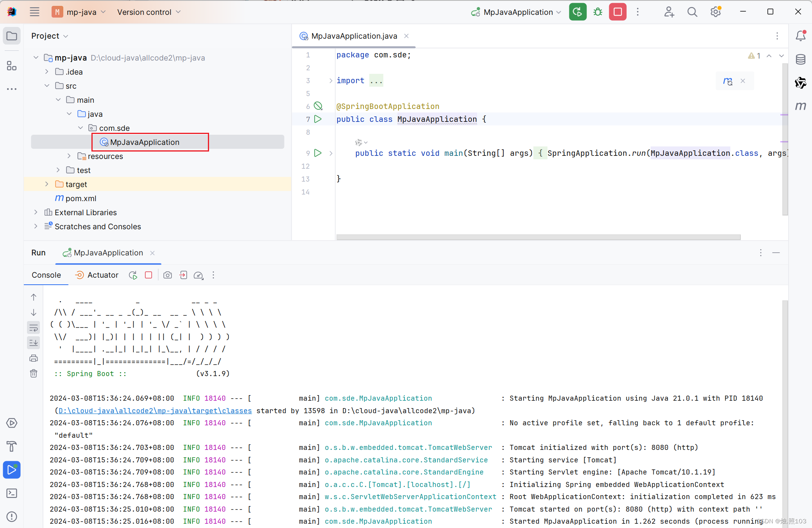Open the Maven tool window on right sidebar
The width and height of the screenshot is (812, 528).
tap(800, 106)
